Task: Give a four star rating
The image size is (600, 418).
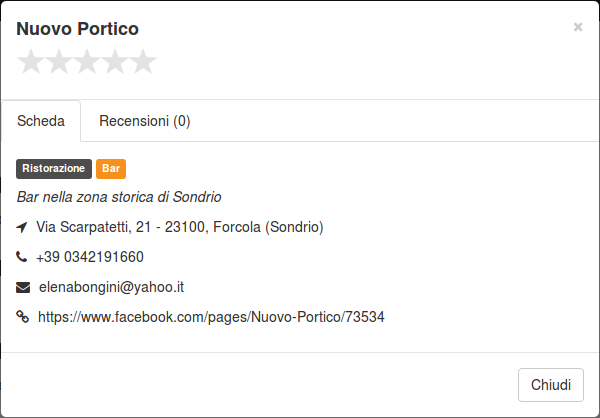Action: pyautogui.click(x=115, y=62)
